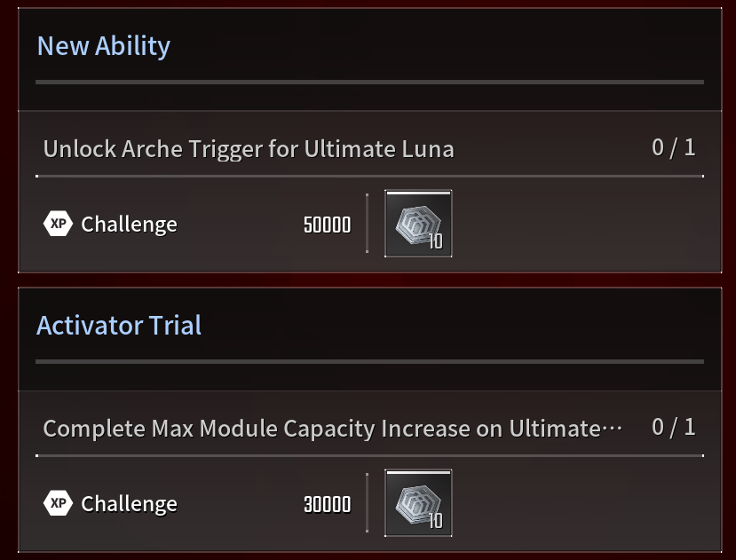The width and height of the screenshot is (736, 560).
Task: Open the New Ability section header
Action: [104, 46]
